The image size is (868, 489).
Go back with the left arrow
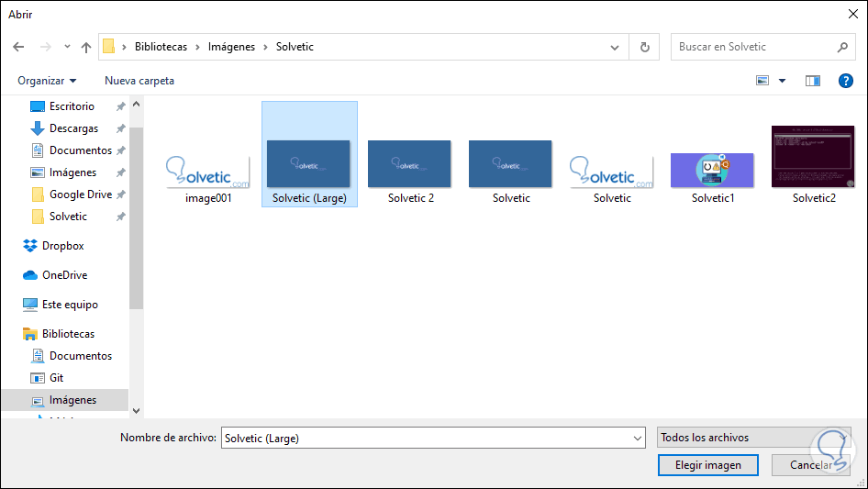(18, 47)
